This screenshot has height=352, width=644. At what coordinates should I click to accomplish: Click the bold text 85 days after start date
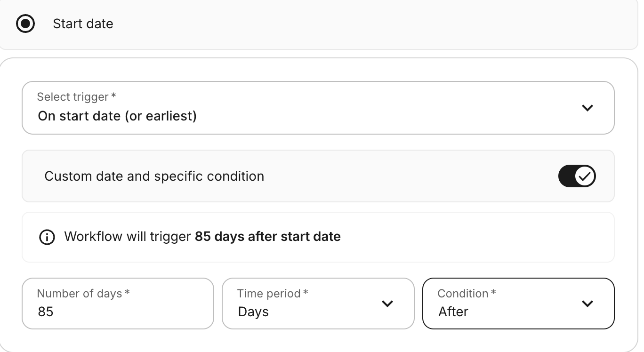pos(268,237)
